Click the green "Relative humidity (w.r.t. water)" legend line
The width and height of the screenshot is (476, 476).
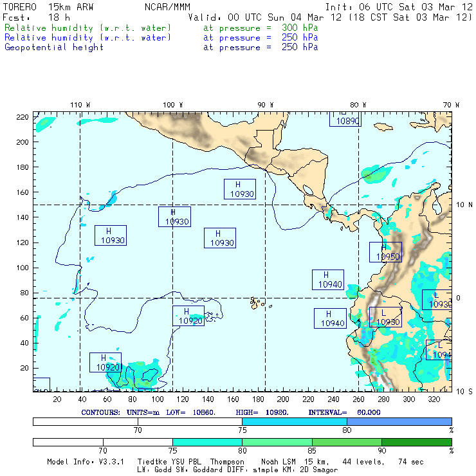[x=87, y=28]
